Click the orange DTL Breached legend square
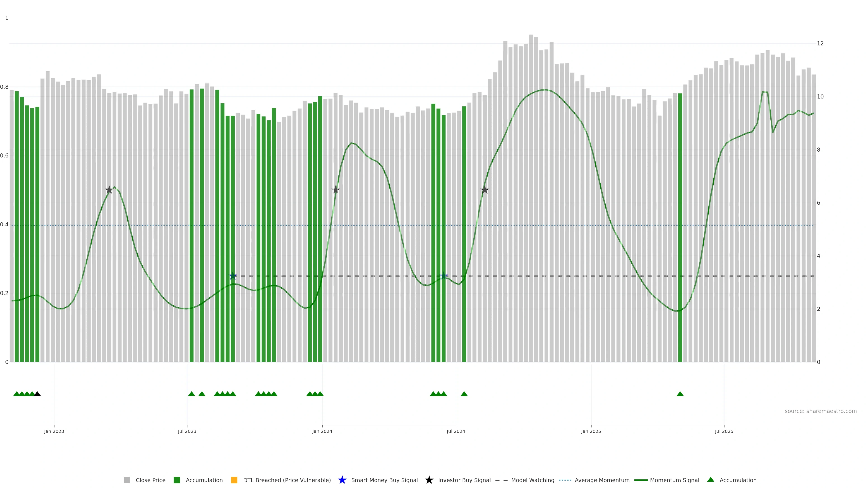Image resolution: width=868 pixels, height=488 pixels. [x=234, y=480]
